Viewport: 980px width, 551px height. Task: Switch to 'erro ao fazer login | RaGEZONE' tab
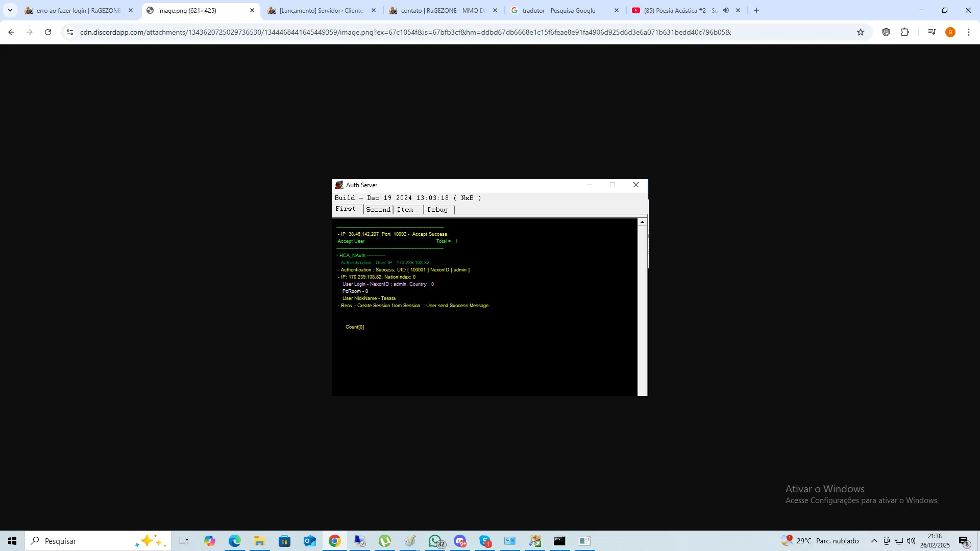[x=79, y=10]
